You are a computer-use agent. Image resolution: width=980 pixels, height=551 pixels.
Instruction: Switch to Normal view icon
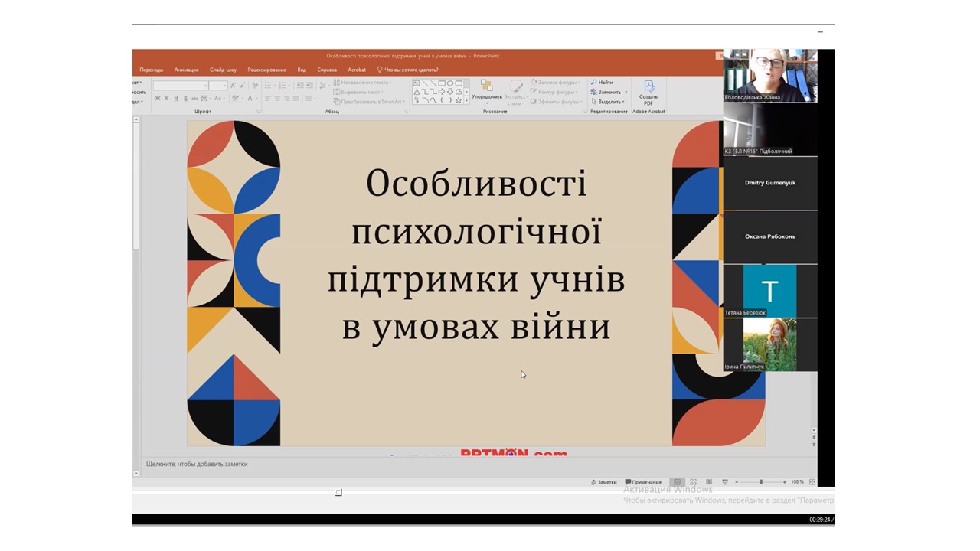click(x=678, y=482)
